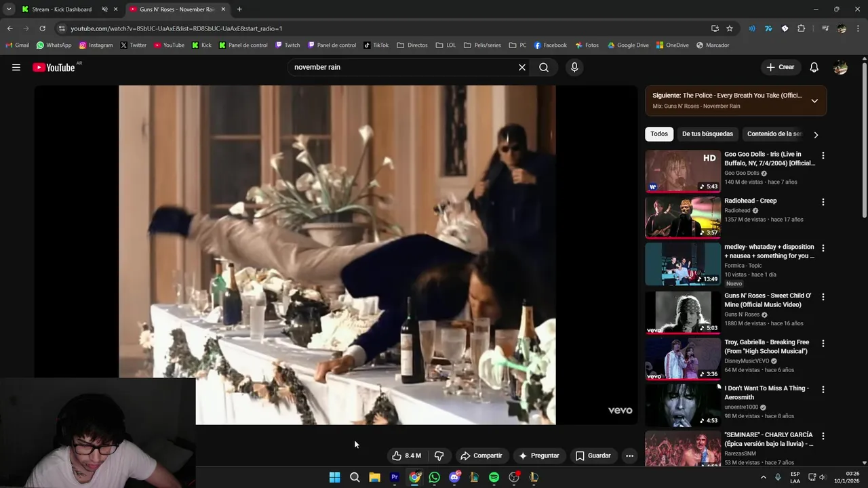Like the November Rain video
This screenshot has width=868, height=488.
click(406, 455)
